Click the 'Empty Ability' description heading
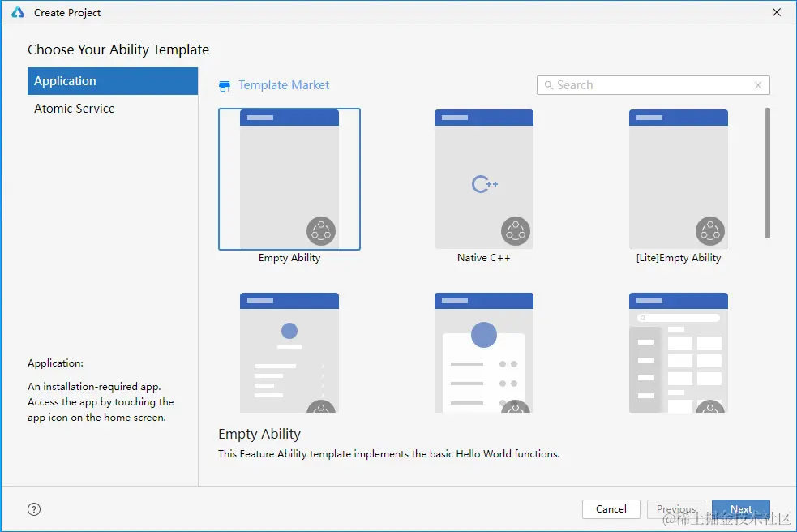Screen dimensions: 797x532 [x=259, y=434]
